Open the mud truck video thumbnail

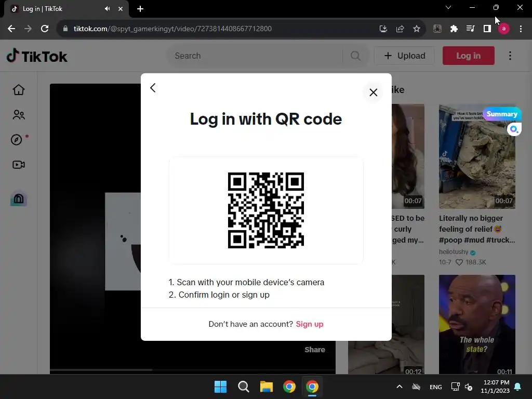(477, 156)
